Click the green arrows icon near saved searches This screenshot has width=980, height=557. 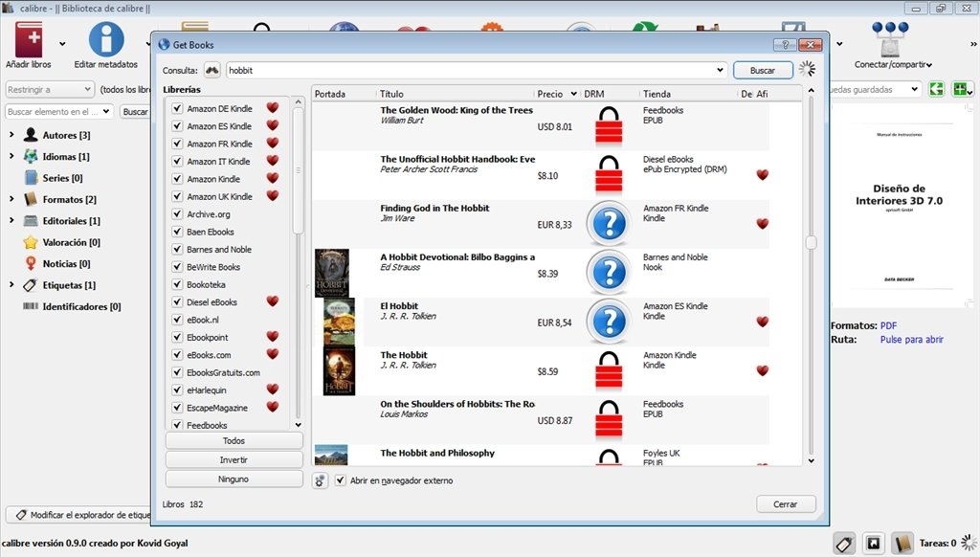(936, 89)
